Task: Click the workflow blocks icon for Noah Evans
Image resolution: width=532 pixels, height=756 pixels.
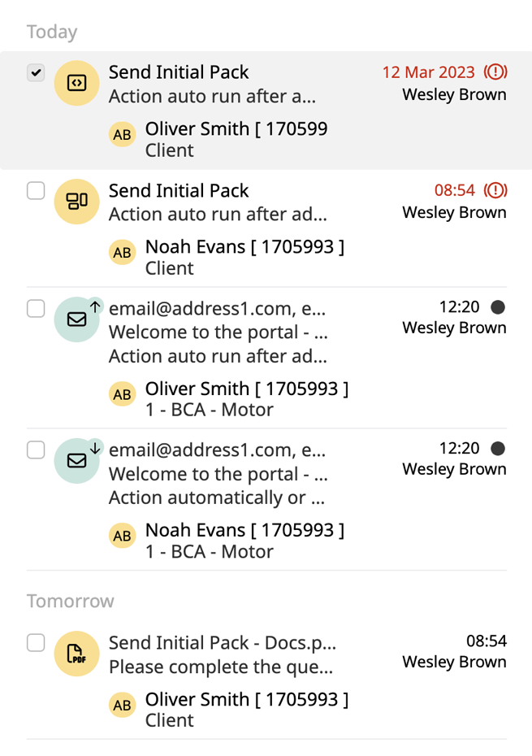Action: (x=76, y=201)
